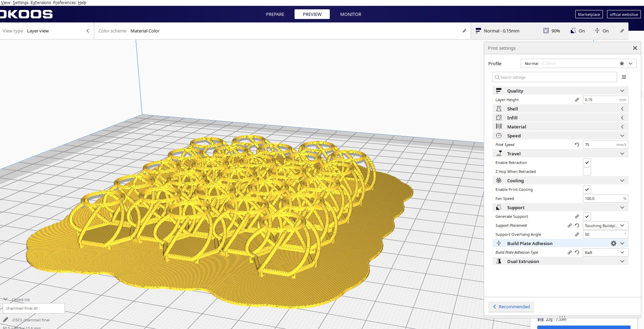Disable the Enable Retraction checkbox
Screen dimensions: 644x329
click(587, 163)
